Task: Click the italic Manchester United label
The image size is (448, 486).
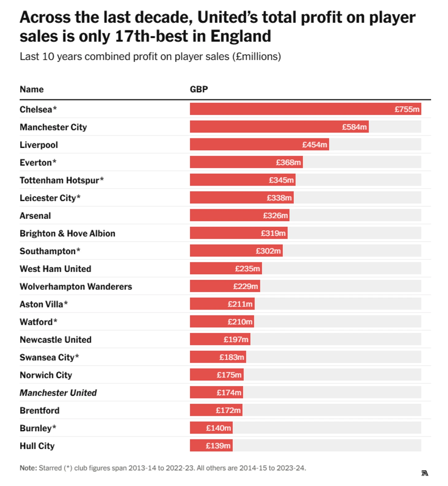Action: [x=58, y=393]
